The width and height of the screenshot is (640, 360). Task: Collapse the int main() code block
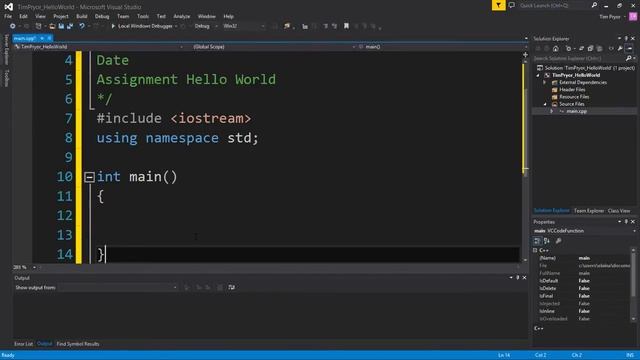[x=89, y=177]
